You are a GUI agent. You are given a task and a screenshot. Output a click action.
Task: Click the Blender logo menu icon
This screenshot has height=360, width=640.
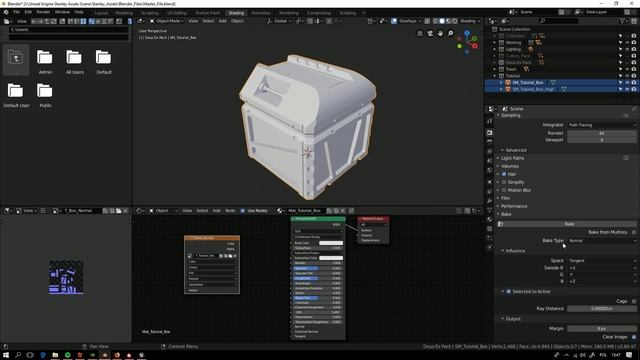tap(6, 12)
